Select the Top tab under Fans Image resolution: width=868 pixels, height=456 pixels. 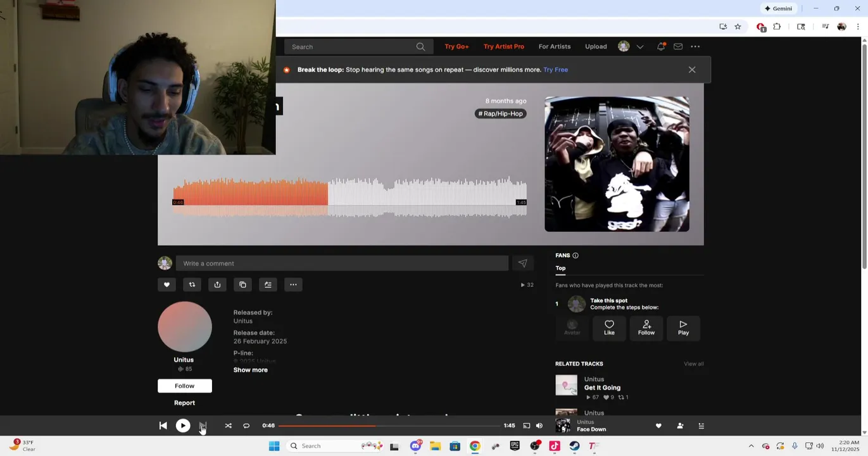(560, 268)
